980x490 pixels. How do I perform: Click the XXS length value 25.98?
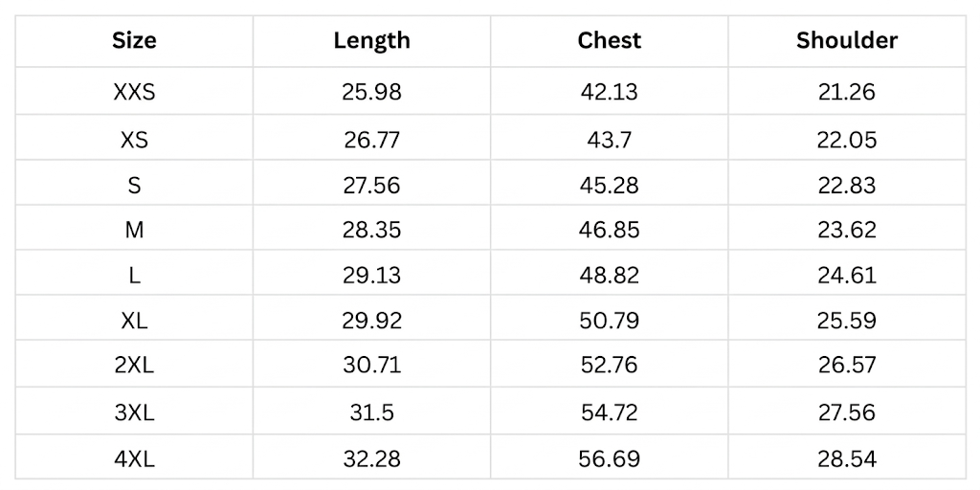pyautogui.click(x=371, y=93)
